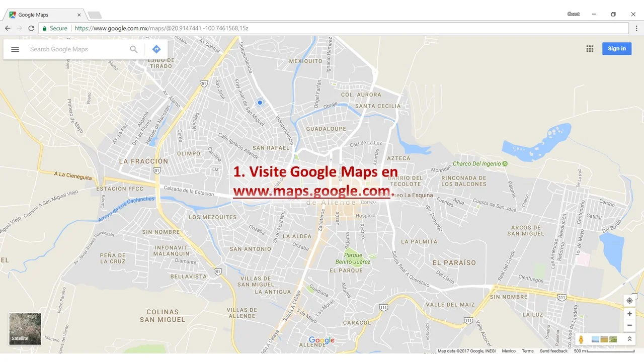
Task: Click the Guest profile label
Action: click(x=574, y=14)
